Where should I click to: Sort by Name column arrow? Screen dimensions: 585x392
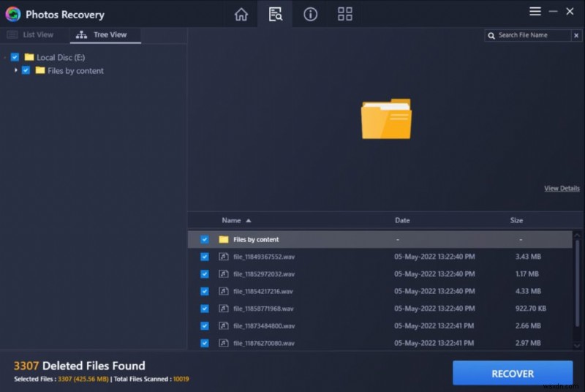coord(249,220)
